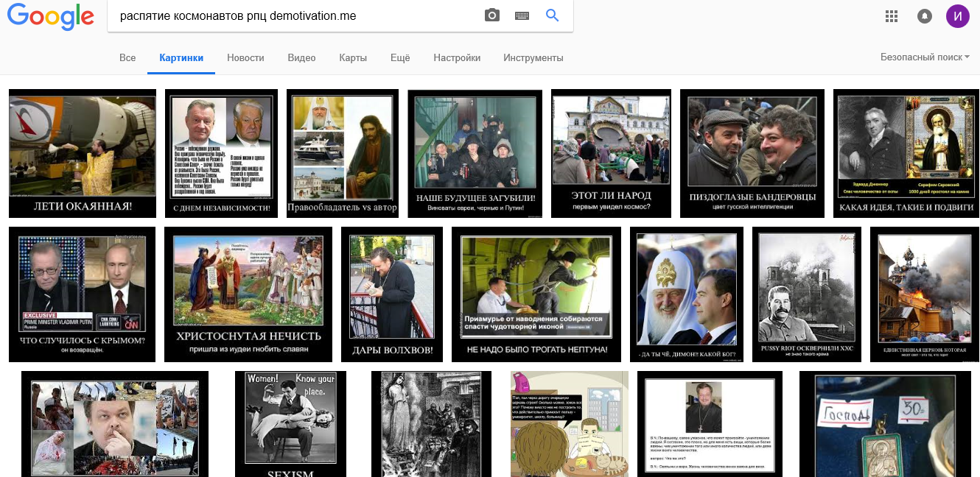Click the camera search-by-image icon
980x477 pixels.
(x=492, y=15)
